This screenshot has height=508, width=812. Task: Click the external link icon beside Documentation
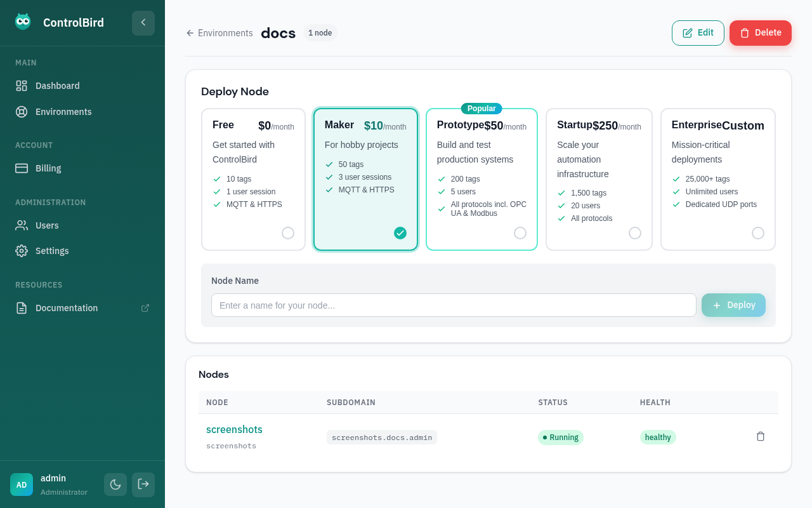145,308
